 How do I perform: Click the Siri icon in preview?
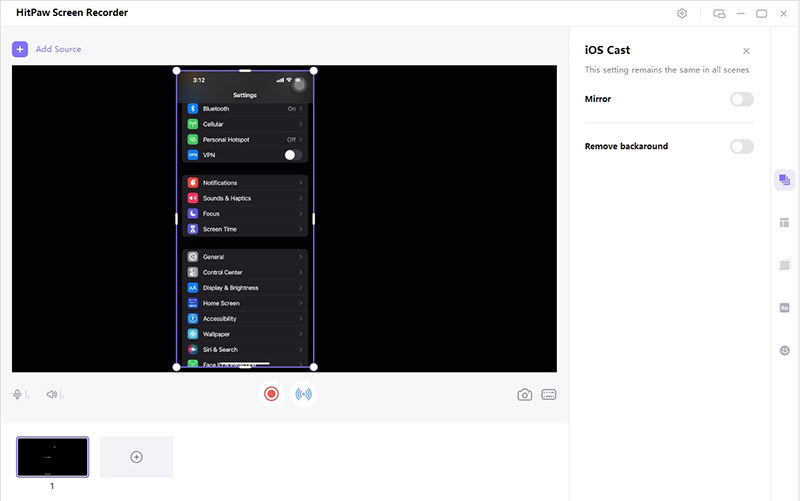tap(193, 349)
